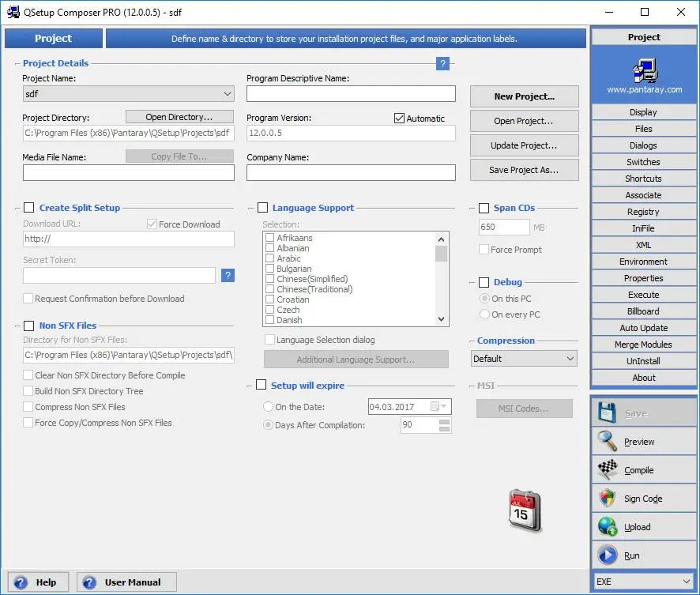
Task: Click the New Project button
Action: (x=524, y=96)
